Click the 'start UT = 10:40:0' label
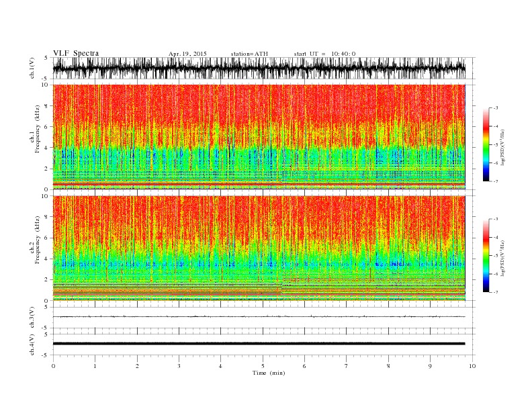Image resolution: width=532 pixels, height=411 pixels. (324, 54)
